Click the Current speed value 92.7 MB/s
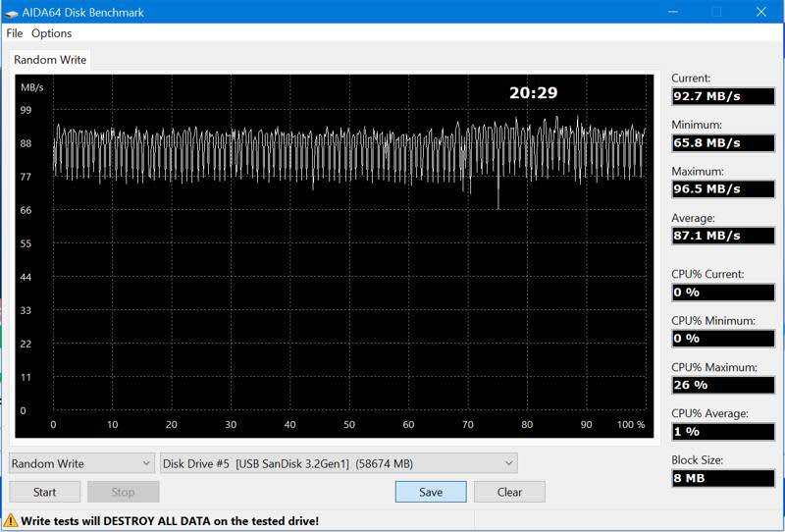This screenshot has width=785, height=532. 722,96
